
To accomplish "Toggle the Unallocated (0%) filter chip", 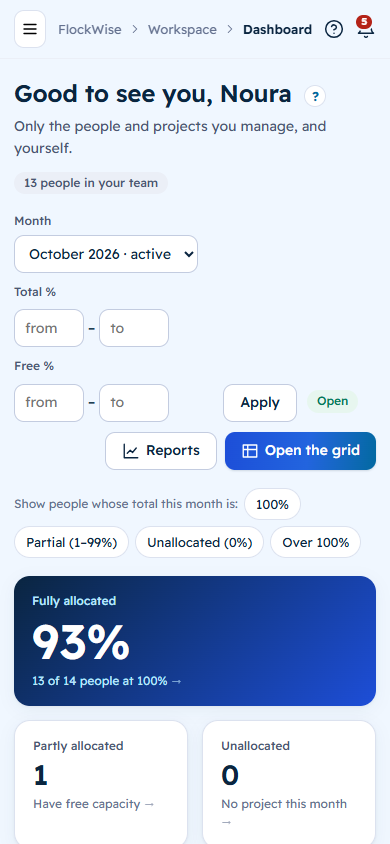I will tap(200, 542).
